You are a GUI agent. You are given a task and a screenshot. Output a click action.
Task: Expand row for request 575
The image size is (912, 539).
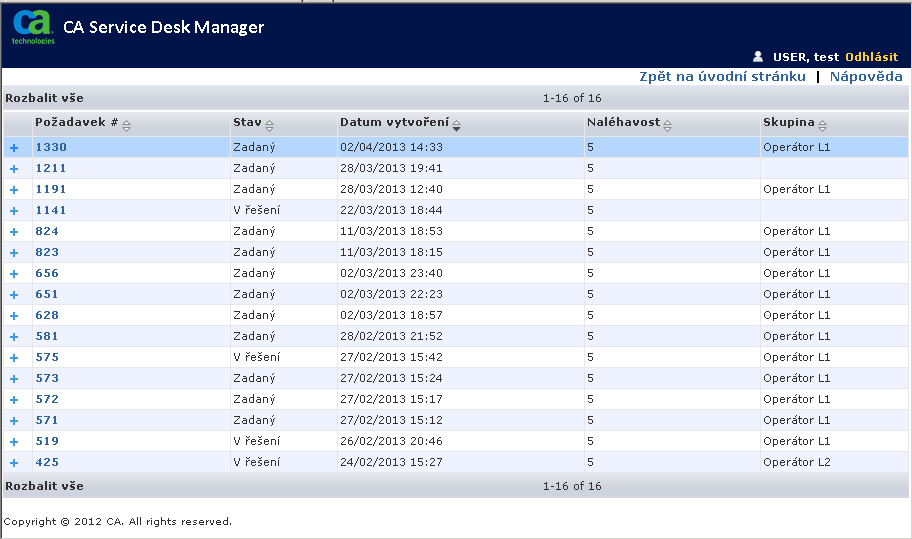[14, 358]
